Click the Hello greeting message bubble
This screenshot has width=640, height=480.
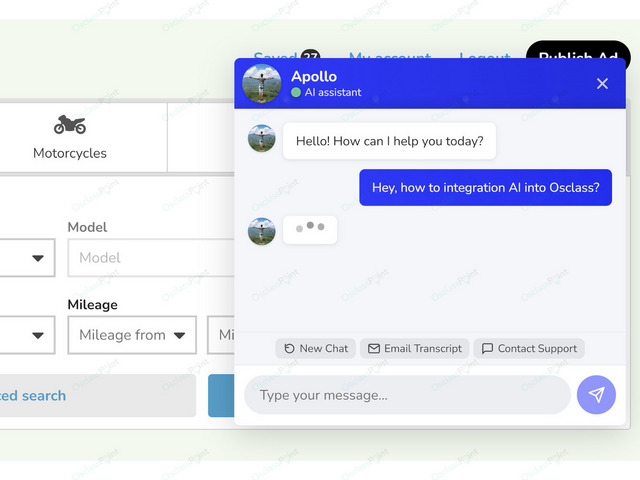pyautogui.click(x=389, y=141)
